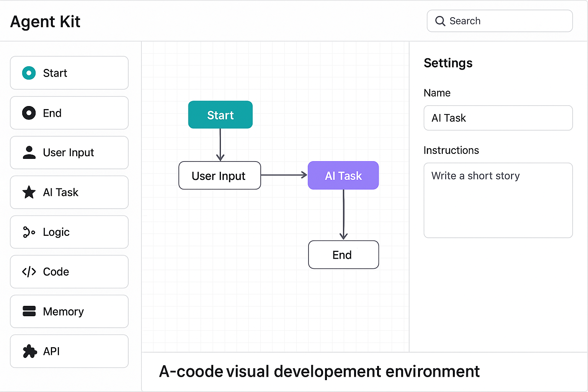Viewport: 588px width, 392px height.
Task: Select the User Input node on canvas
Action: [x=219, y=176]
